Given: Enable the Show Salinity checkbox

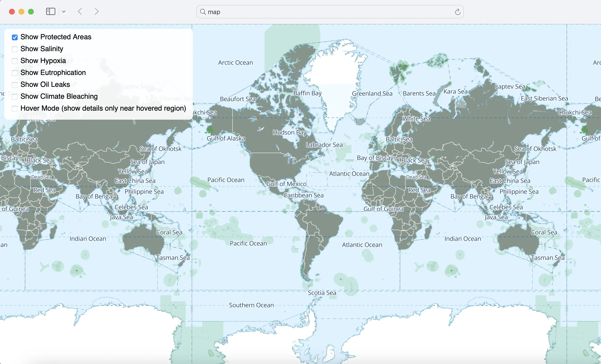Looking at the screenshot, I should [15, 49].
